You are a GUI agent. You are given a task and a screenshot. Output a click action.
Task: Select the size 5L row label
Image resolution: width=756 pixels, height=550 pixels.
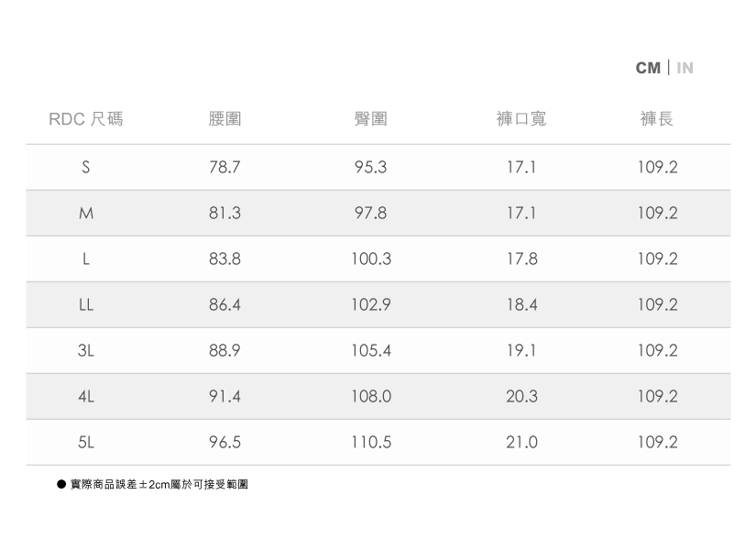[x=85, y=443]
